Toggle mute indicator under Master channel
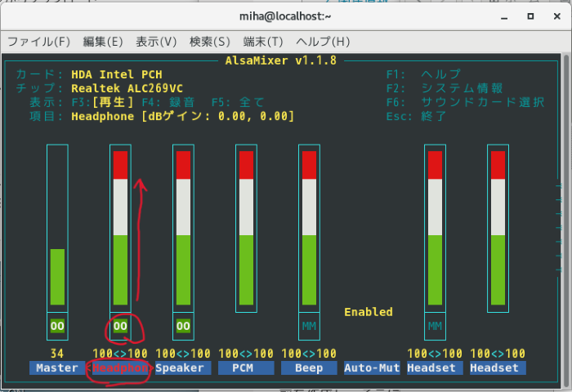This screenshot has height=392, width=572. [57, 326]
